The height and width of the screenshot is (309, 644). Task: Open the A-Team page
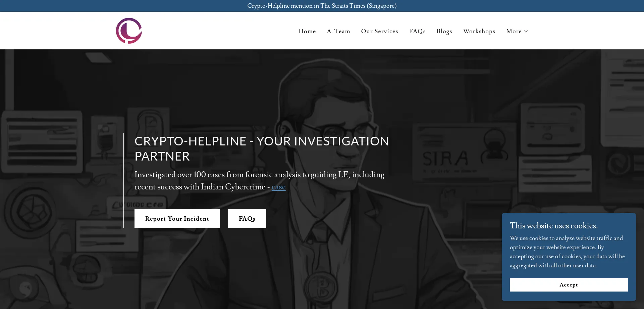338,31
